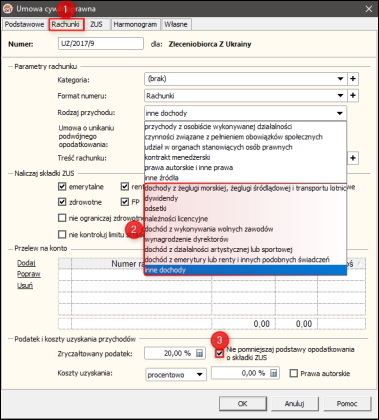The width and height of the screenshot is (379, 420).
Task: Switch to the Harmonogram tab
Action: click(135, 24)
